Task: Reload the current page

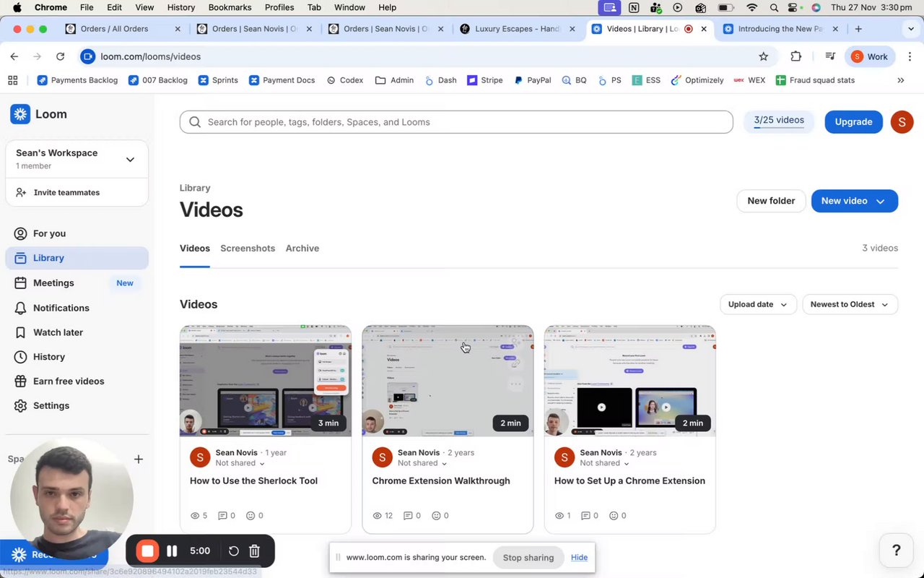Action: 60,56
